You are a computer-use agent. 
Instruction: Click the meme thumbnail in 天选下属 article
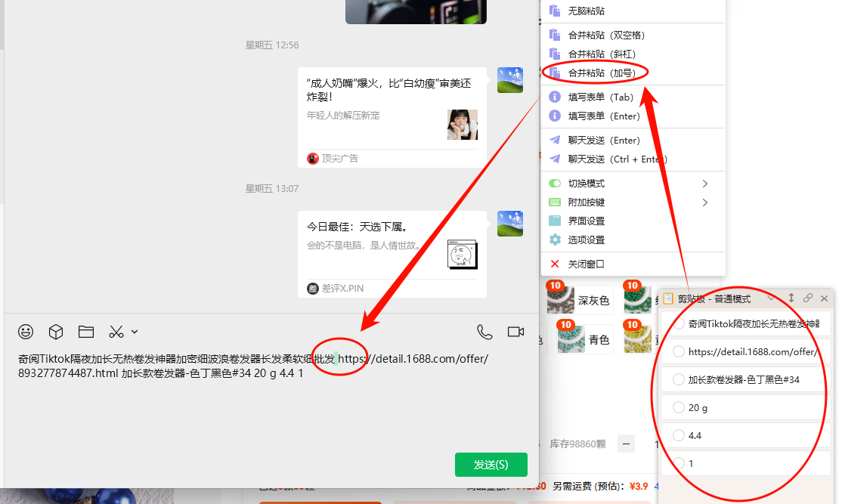[463, 255]
